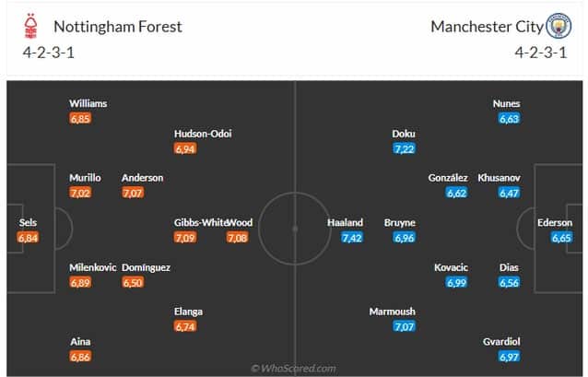Select Sels' 6,84 rating badge
The height and width of the screenshot is (377, 588).
tap(28, 238)
